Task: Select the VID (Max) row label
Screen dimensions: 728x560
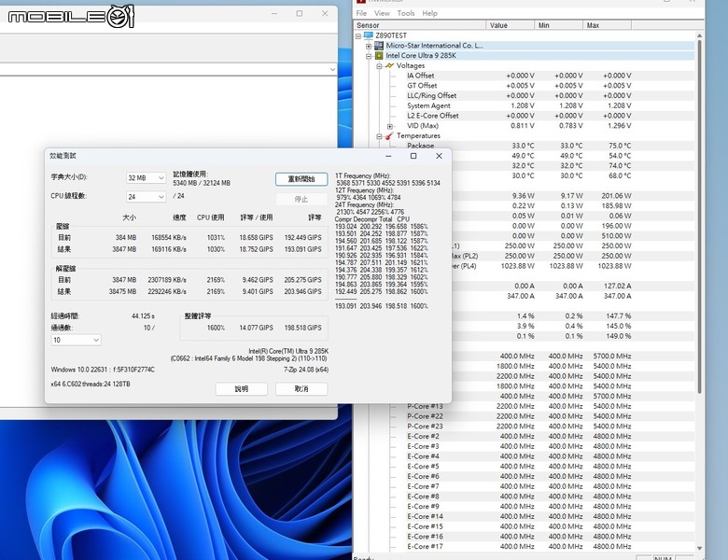Action: pyautogui.click(x=423, y=126)
